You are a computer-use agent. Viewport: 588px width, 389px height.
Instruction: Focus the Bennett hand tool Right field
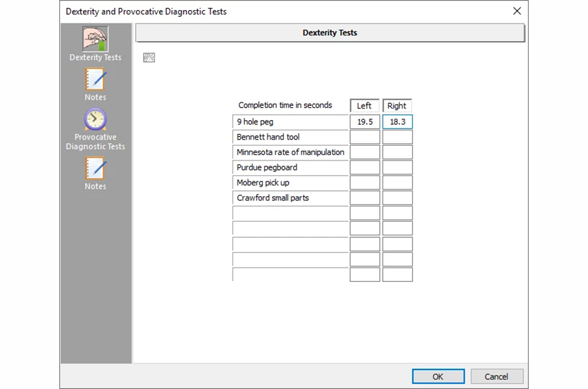(x=397, y=137)
